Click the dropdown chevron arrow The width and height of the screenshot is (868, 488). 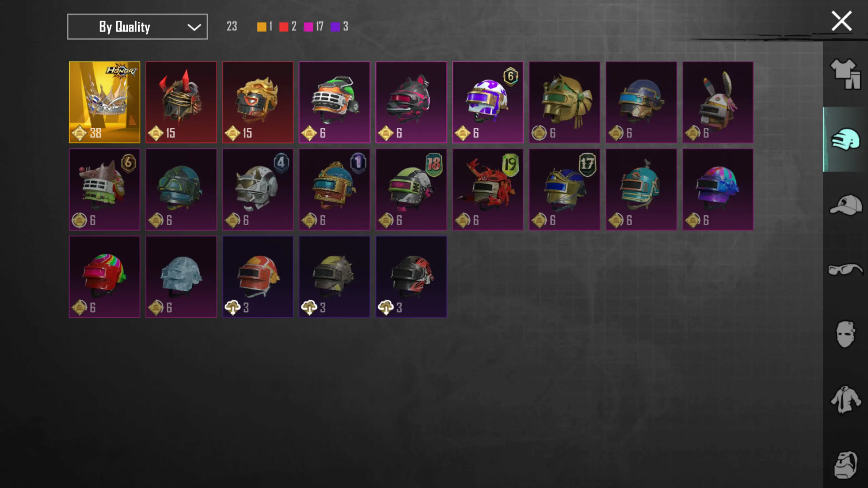[194, 27]
